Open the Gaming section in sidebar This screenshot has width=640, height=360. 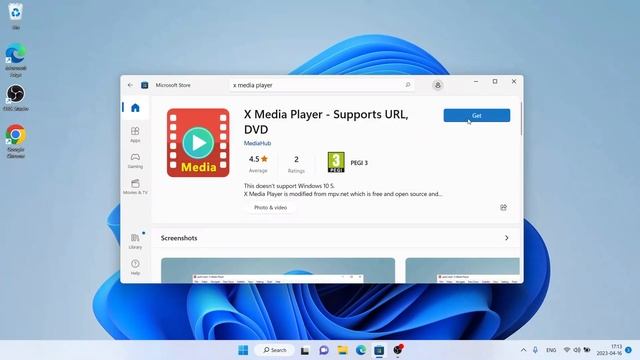coord(135,161)
